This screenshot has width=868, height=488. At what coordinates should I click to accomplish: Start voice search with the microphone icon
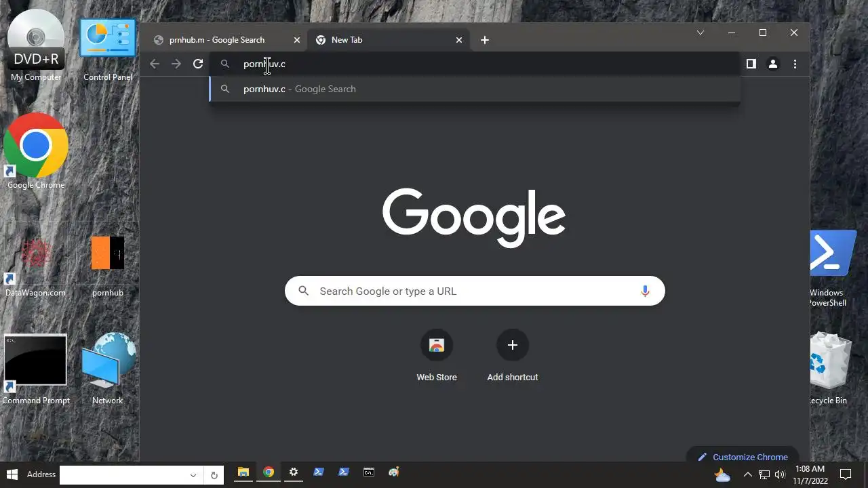click(x=645, y=291)
